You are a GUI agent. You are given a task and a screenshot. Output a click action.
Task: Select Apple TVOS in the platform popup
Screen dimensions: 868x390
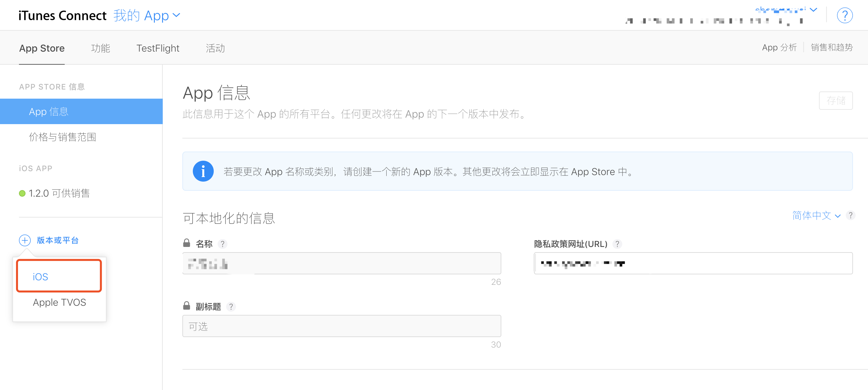[x=59, y=302]
